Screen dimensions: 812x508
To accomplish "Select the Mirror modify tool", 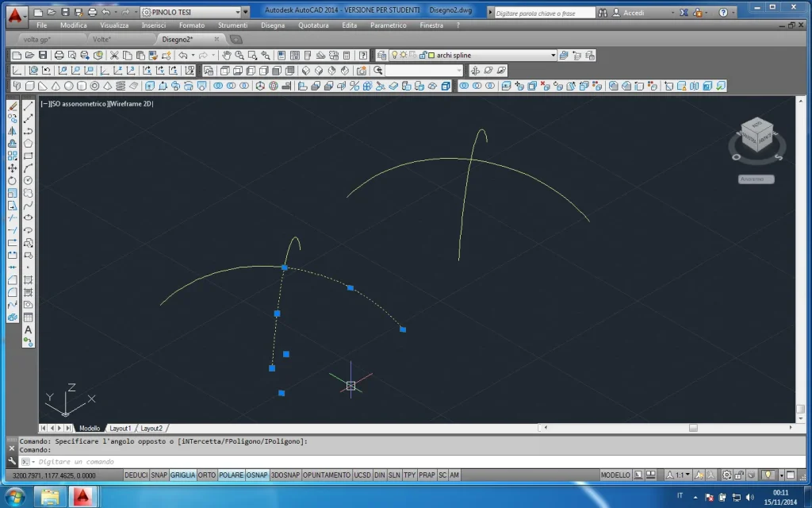I will click(x=12, y=131).
